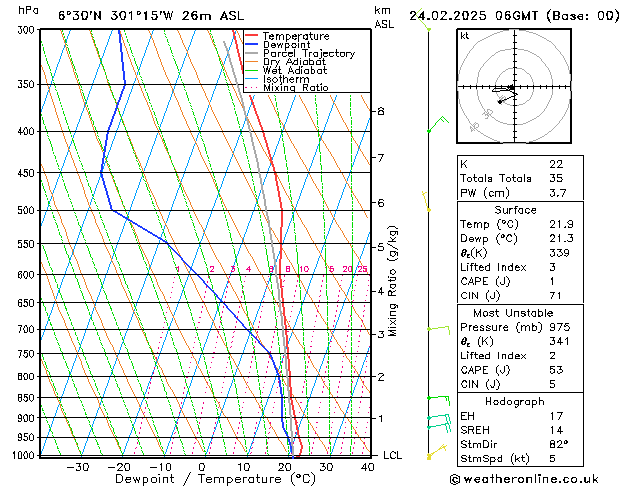Click the Most Unstable heading
The width and height of the screenshot is (629, 486).
pos(513,313)
